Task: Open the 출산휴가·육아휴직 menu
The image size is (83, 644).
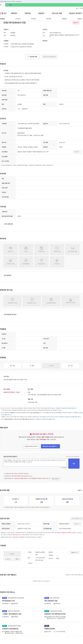Action: tap(75, 13)
